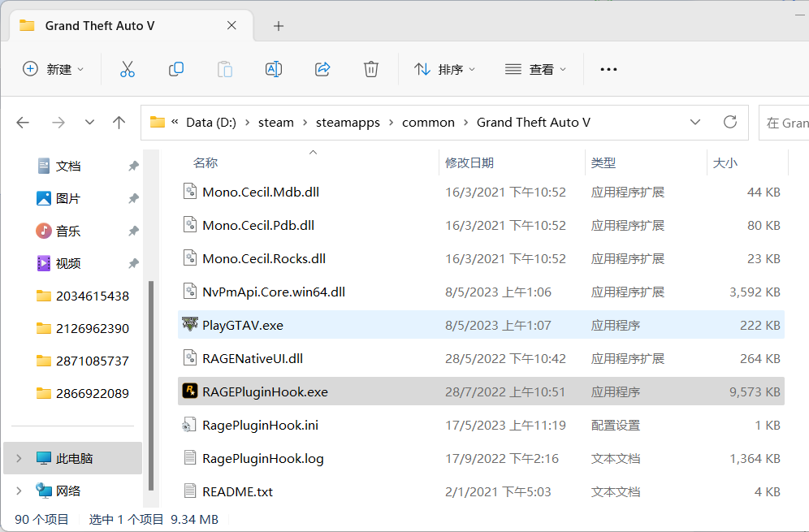809x532 pixels.
Task: Click the Mono.Cecil.Mdb.dll file icon
Action: pos(190,192)
